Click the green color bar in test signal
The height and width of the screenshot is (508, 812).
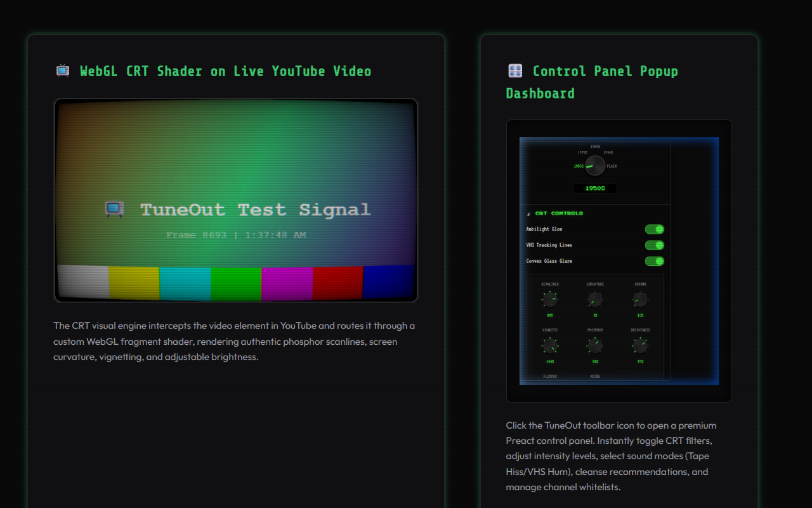pos(236,284)
